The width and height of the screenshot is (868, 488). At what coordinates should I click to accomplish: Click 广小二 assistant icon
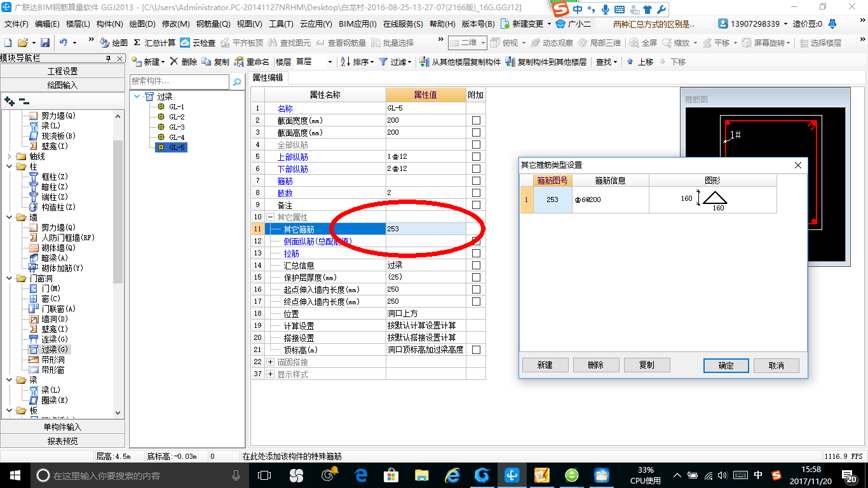tap(573, 24)
